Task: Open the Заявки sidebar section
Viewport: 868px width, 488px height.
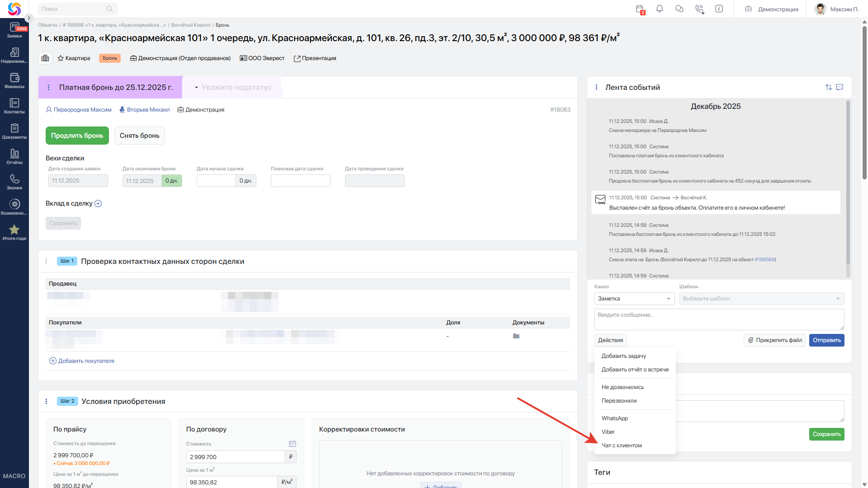Action: pyautogui.click(x=14, y=30)
